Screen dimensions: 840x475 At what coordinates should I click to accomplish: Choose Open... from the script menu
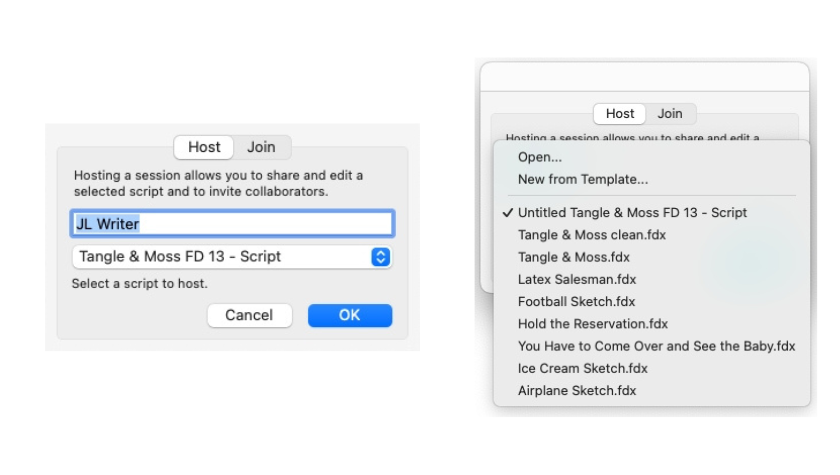540,157
